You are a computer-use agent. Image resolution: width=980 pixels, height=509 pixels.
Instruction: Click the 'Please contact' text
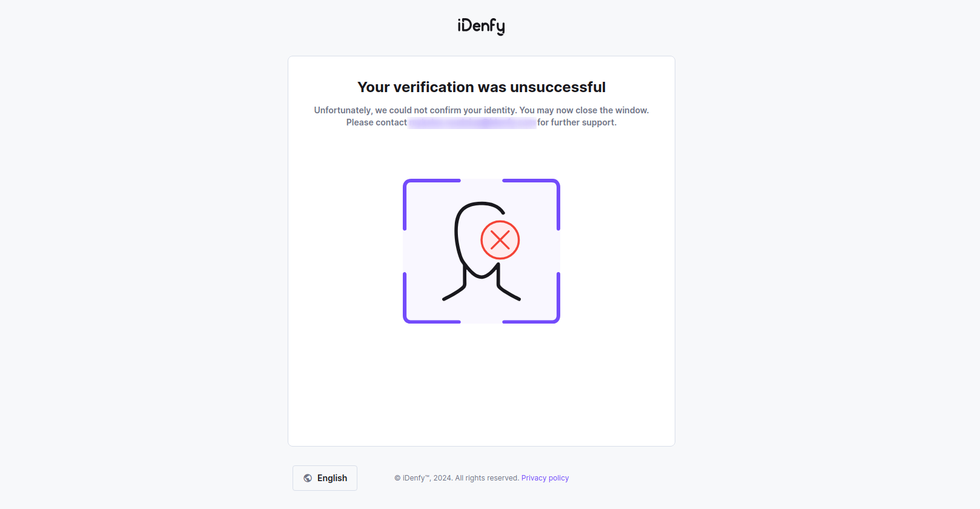pos(377,122)
